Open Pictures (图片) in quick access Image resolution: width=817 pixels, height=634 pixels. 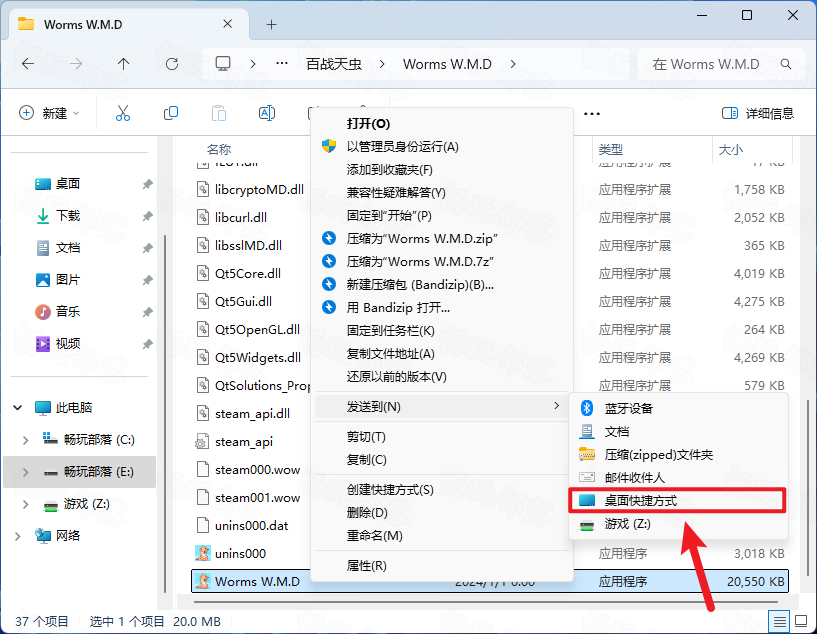(58, 280)
